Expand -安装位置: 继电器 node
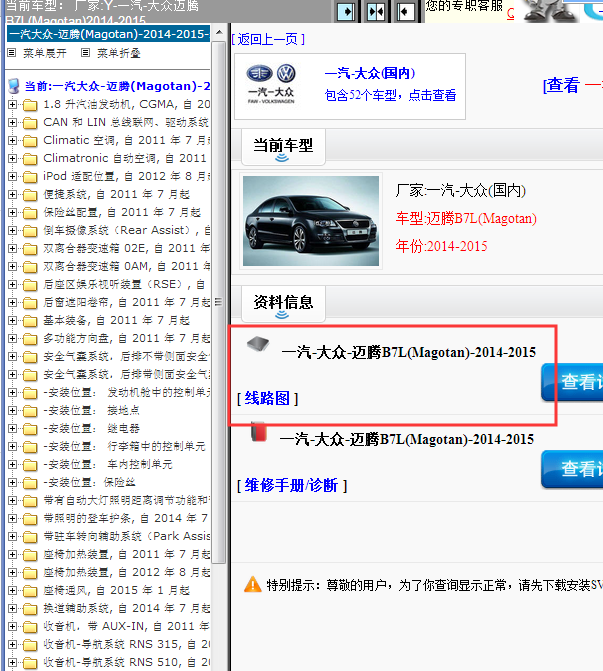The image size is (603, 671). [12, 428]
